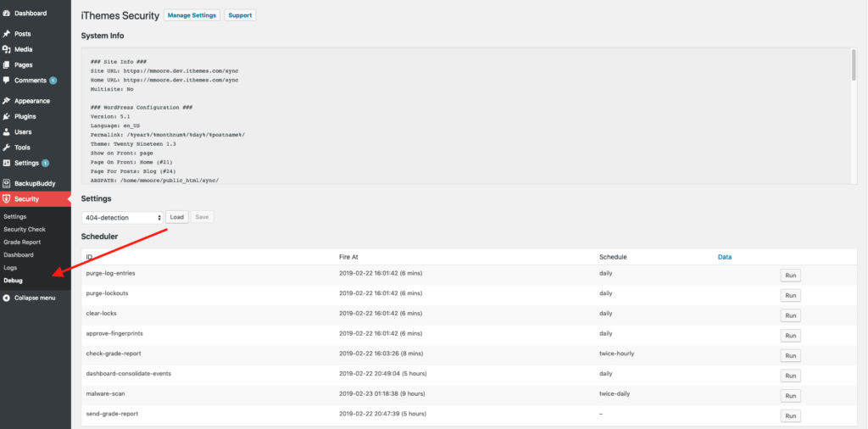Viewport: 868px width, 429px height.
Task: Open Security Dashboard submenu item
Action: (x=19, y=254)
